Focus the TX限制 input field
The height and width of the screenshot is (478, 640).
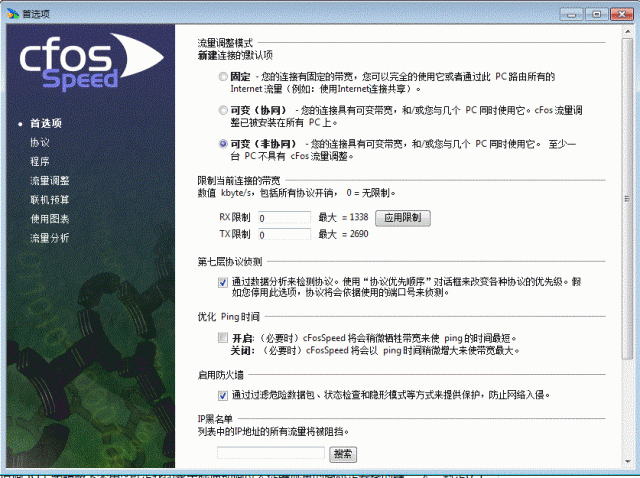pyautogui.click(x=284, y=235)
